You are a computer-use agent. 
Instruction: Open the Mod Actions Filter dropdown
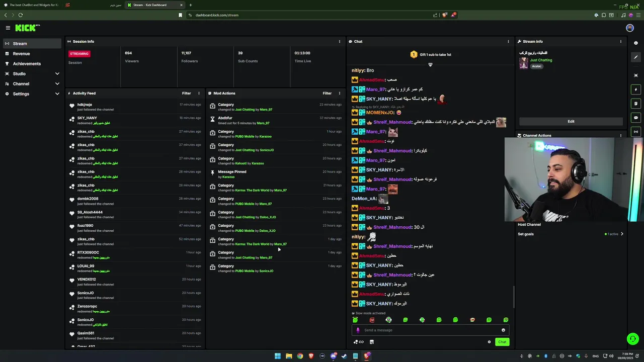[328, 93]
